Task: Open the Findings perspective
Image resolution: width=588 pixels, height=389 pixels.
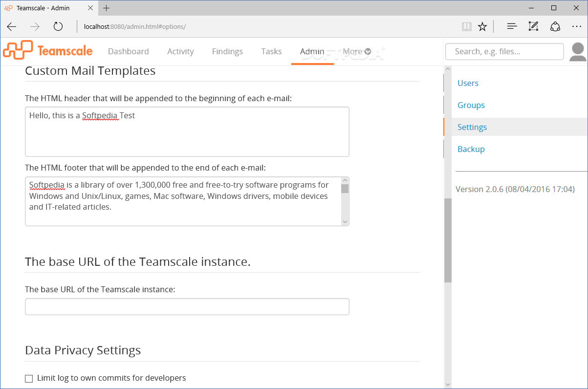Action: 227,51
